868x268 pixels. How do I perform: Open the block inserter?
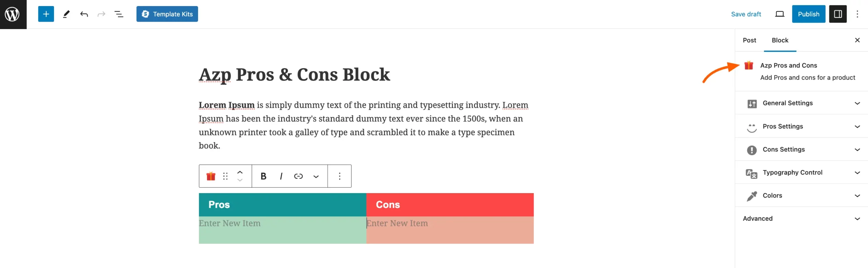(46, 14)
